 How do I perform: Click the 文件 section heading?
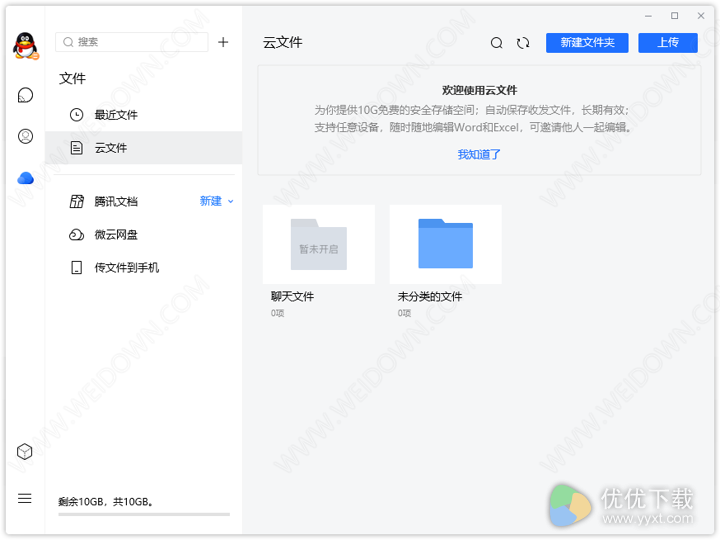72,79
